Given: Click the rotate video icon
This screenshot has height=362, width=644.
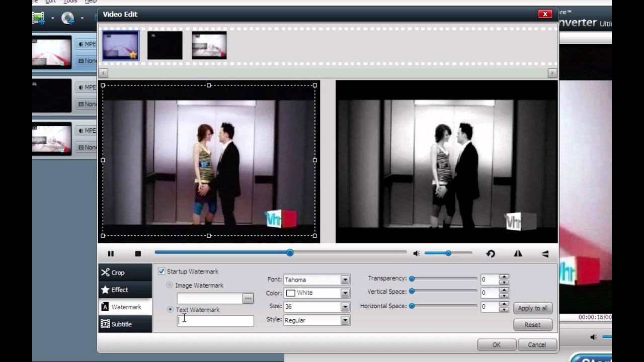Looking at the screenshot, I should click(x=491, y=254).
